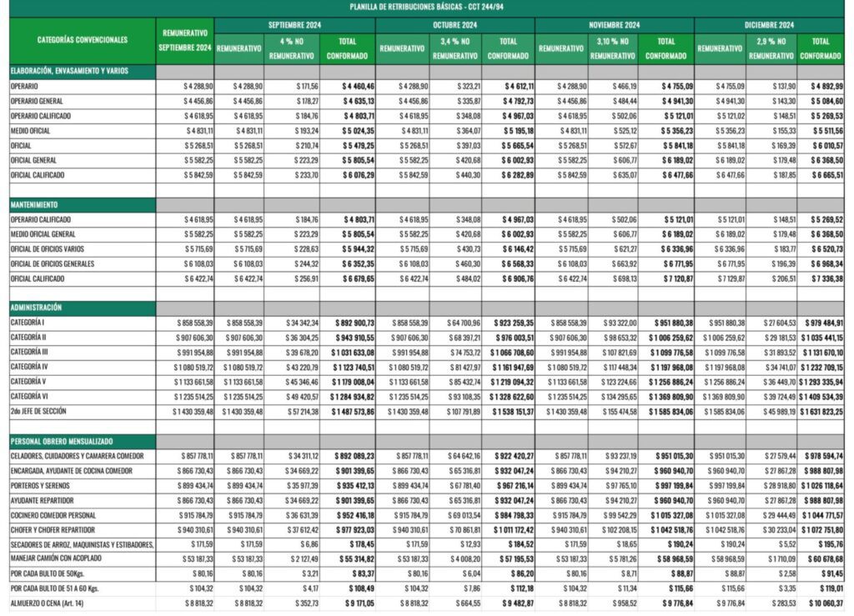This screenshot has width=854, height=616.
Task: Click the 'OCTUBRE 2024' month group header
Action: point(455,25)
